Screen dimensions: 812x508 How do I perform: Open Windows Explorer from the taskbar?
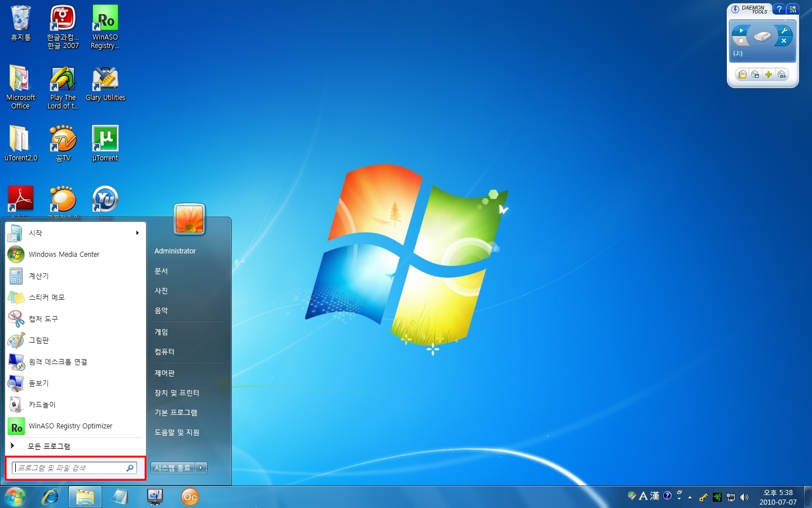point(85,497)
